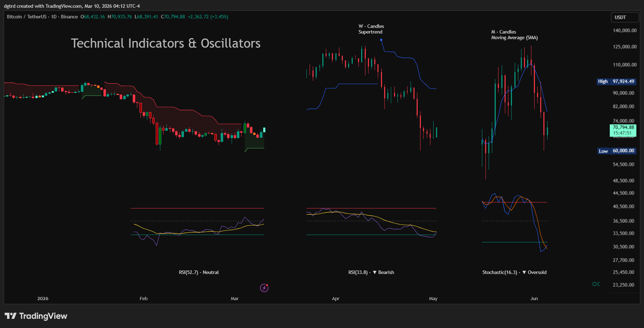Click the +2,362.72 (+3.45%) change value
644x328 pixels.
[208, 17]
